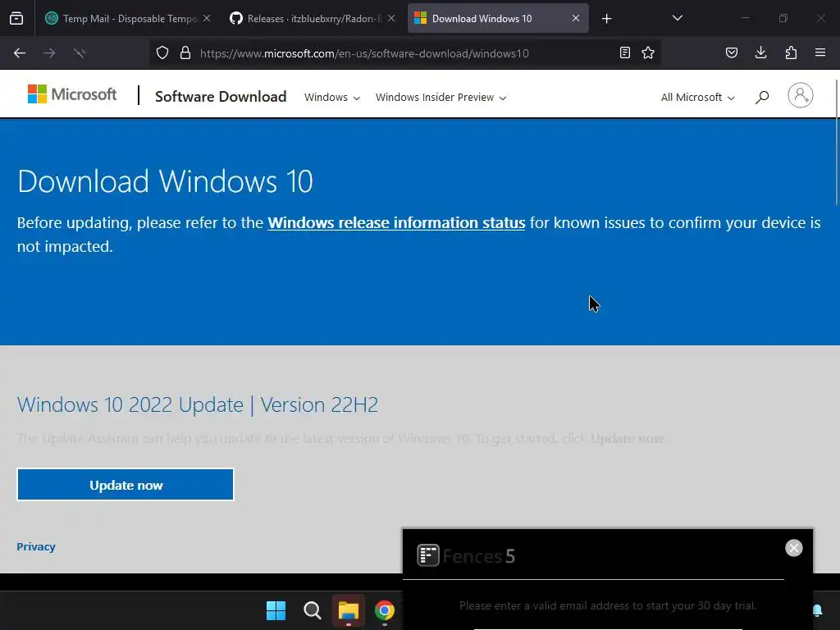Toggle reader view icon
840x630 pixels.
coord(624,53)
